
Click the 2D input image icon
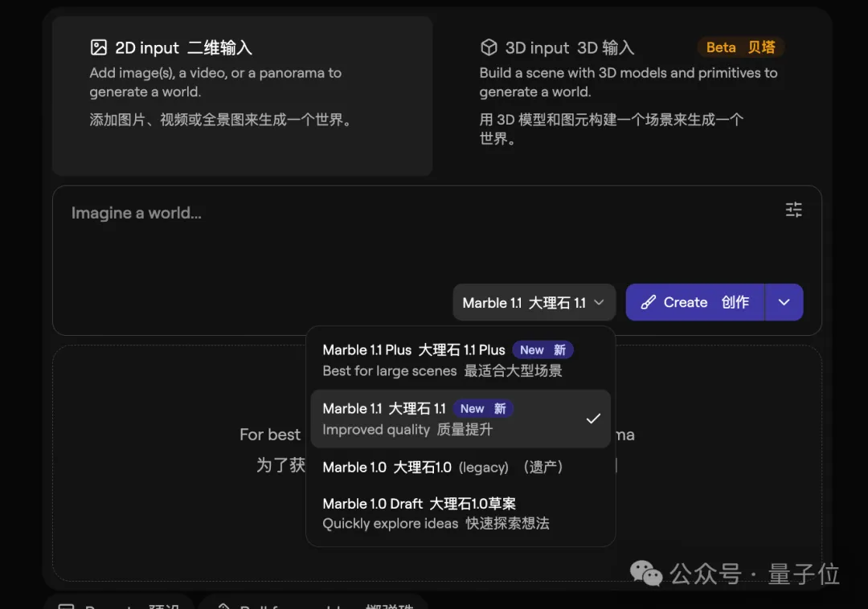99,47
